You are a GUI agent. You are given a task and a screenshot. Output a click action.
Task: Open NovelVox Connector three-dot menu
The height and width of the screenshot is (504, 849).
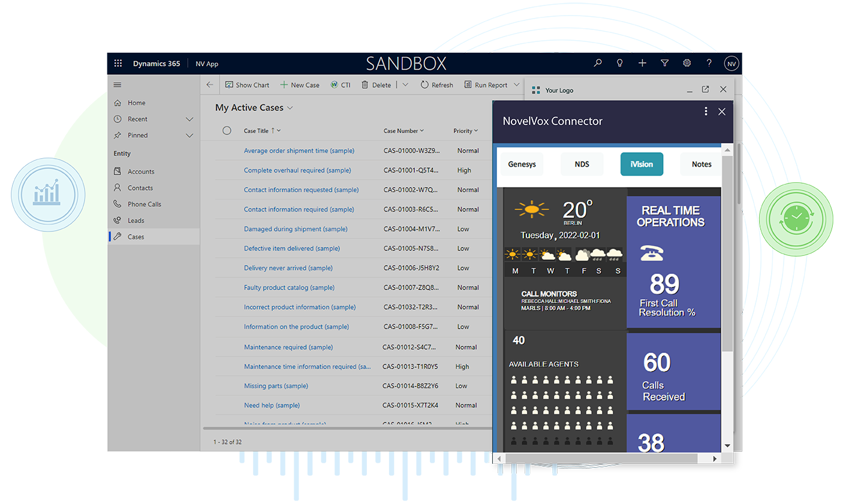(x=706, y=111)
